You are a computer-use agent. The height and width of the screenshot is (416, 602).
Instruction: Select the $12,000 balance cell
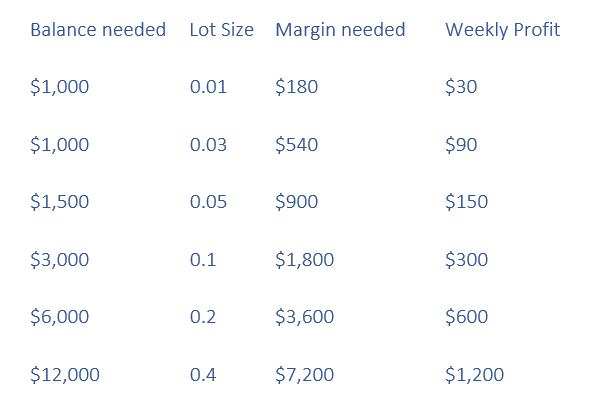pyautogui.click(x=65, y=375)
